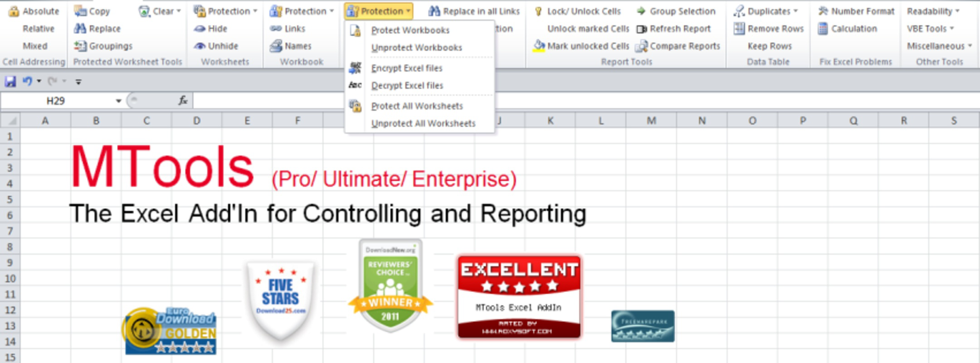Click the Decrypt Excel files Abc icon
The width and height of the screenshot is (980, 363).
click(x=355, y=85)
